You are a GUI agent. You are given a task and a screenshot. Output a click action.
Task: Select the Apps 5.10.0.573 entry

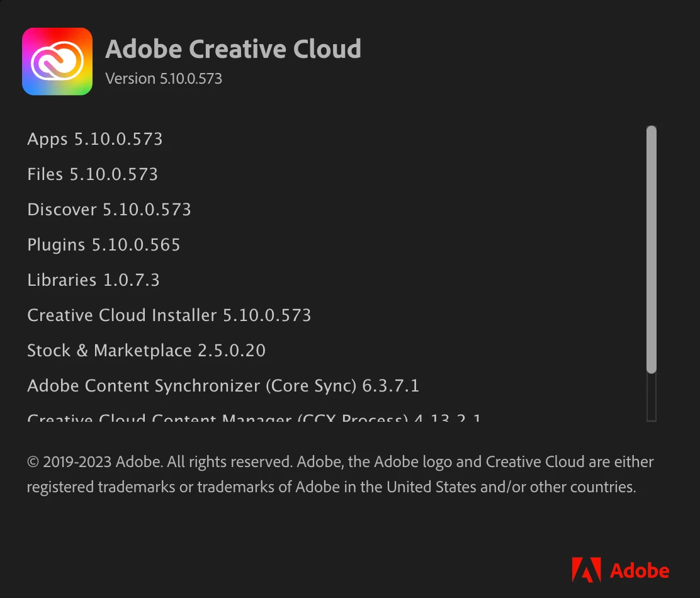(x=94, y=139)
